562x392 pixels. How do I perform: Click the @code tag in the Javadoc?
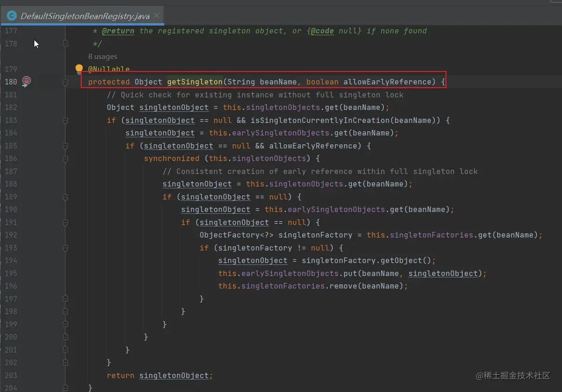pyautogui.click(x=323, y=31)
